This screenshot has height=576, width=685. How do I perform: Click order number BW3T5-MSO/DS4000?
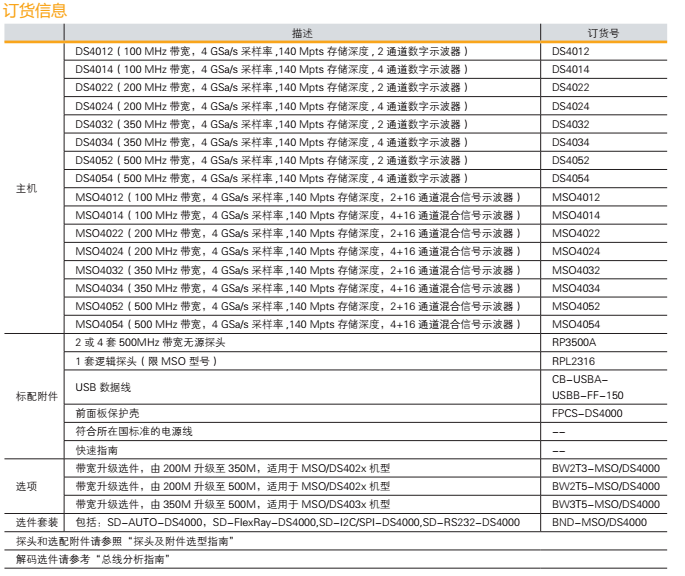pos(606,504)
